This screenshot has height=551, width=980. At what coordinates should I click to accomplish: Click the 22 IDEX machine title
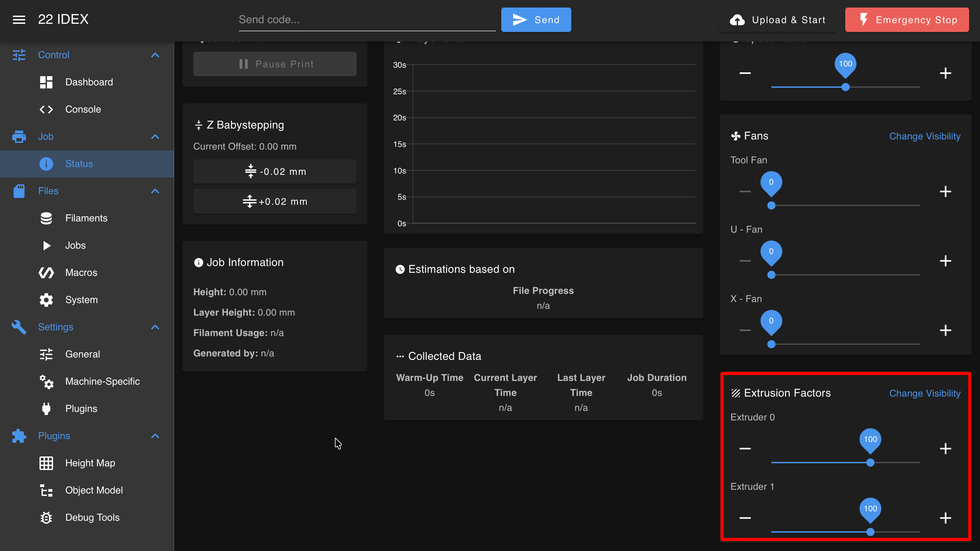63,19
